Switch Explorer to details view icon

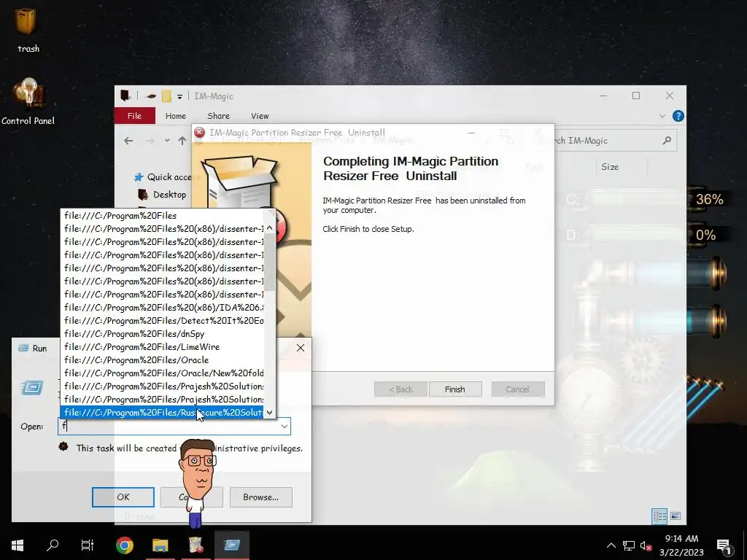(x=659, y=516)
